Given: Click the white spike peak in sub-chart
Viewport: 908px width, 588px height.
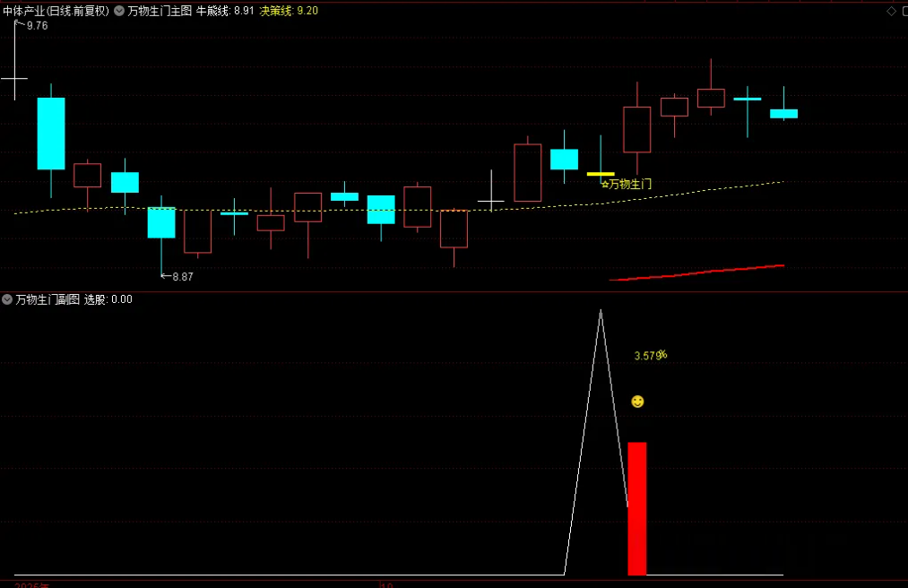Looking at the screenshot, I should (x=601, y=312).
